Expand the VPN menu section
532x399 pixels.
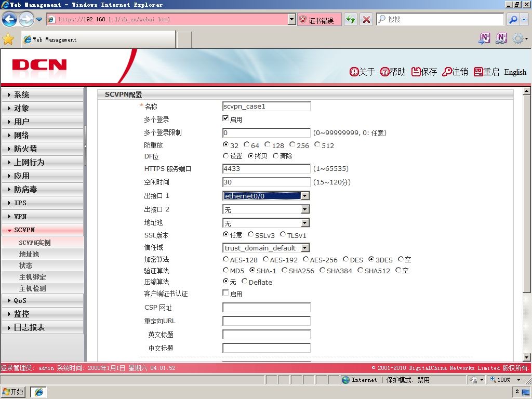point(43,216)
